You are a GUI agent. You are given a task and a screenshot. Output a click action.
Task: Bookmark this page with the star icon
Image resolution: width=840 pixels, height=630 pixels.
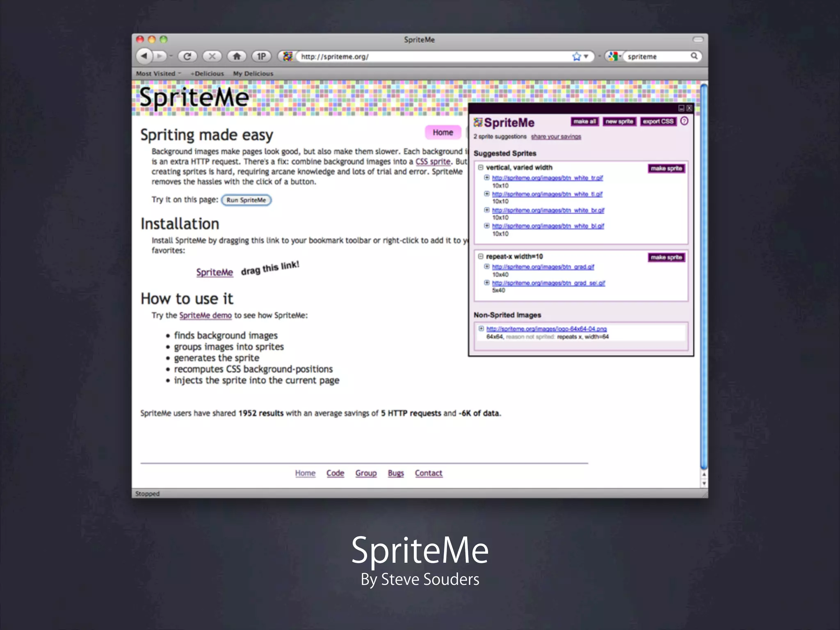[577, 57]
